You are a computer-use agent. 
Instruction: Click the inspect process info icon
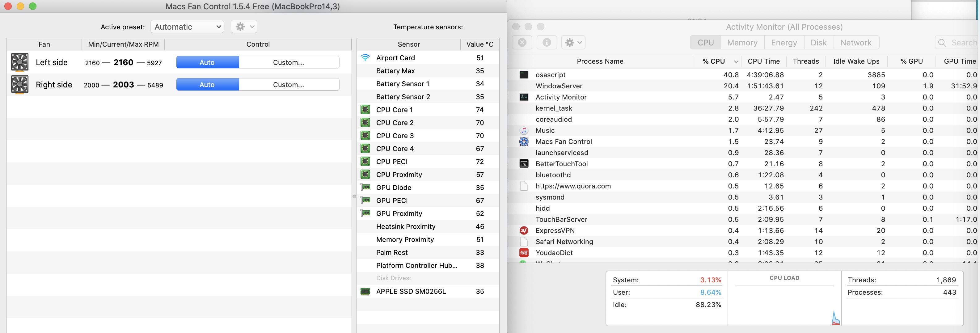point(546,43)
